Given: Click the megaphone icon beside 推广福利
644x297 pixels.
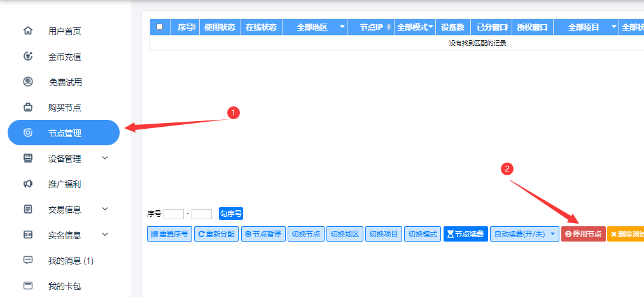Looking at the screenshot, I should tap(28, 184).
